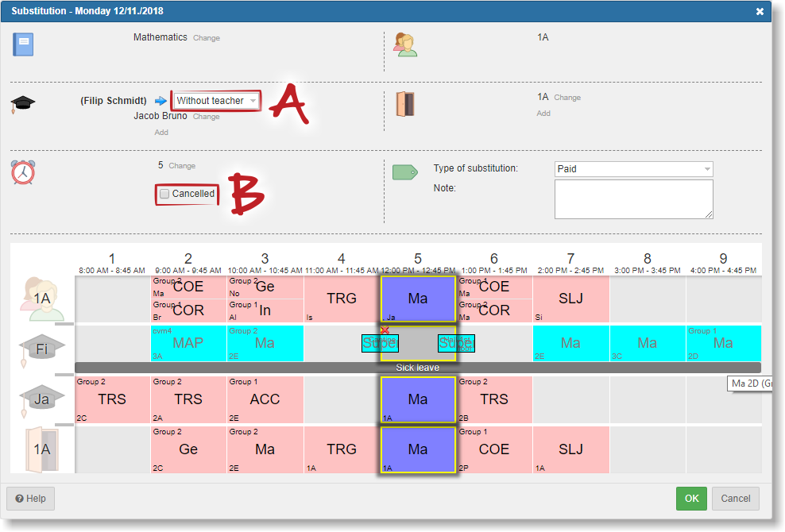Select the Ma 2E Group 2 lesson in Fi row period 3

(265, 343)
